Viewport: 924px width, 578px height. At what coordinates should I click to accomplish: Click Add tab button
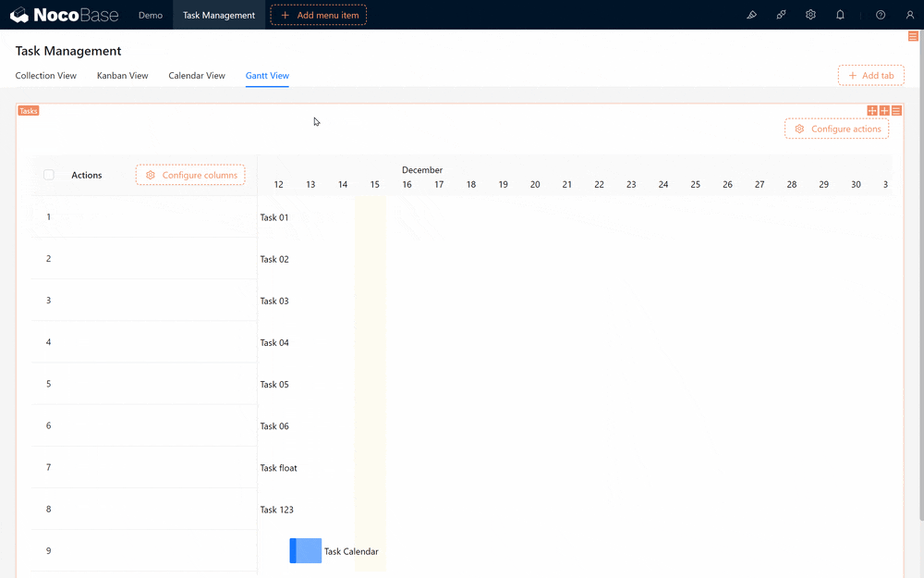click(871, 76)
